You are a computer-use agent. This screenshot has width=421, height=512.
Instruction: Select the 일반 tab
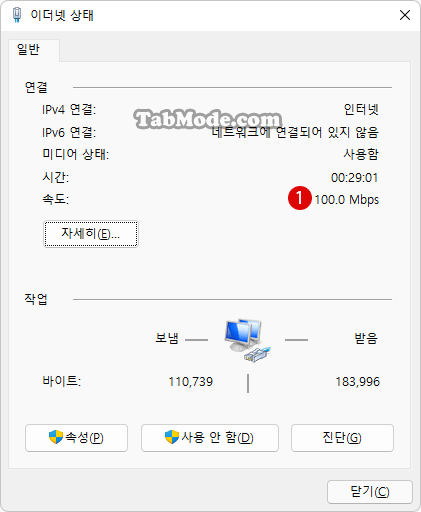coord(29,50)
